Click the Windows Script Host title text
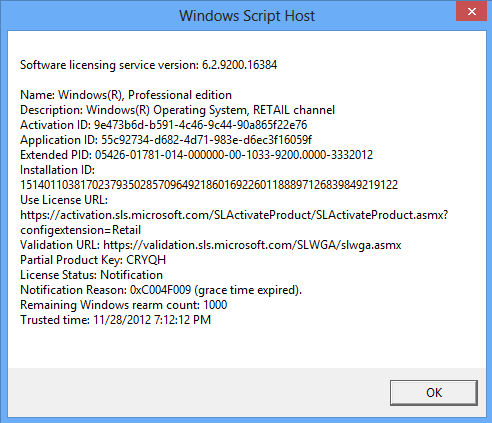Screen dimensions: 492x423 247,16
